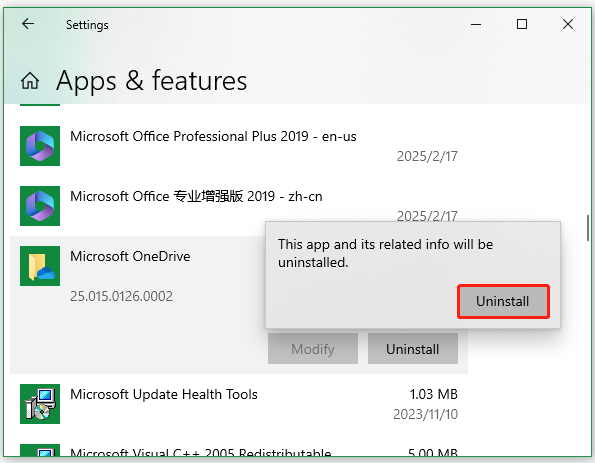Maximize the Settings window
This screenshot has height=463, width=595.
click(522, 24)
